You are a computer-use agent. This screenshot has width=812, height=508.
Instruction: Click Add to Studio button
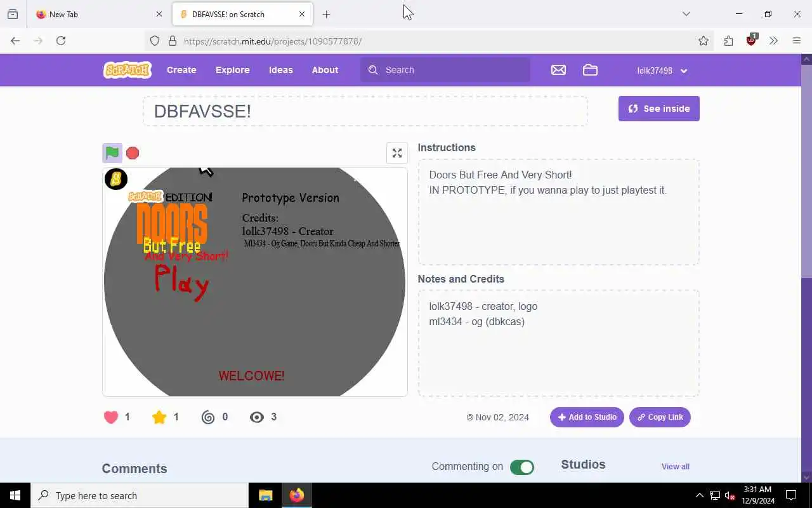click(587, 417)
